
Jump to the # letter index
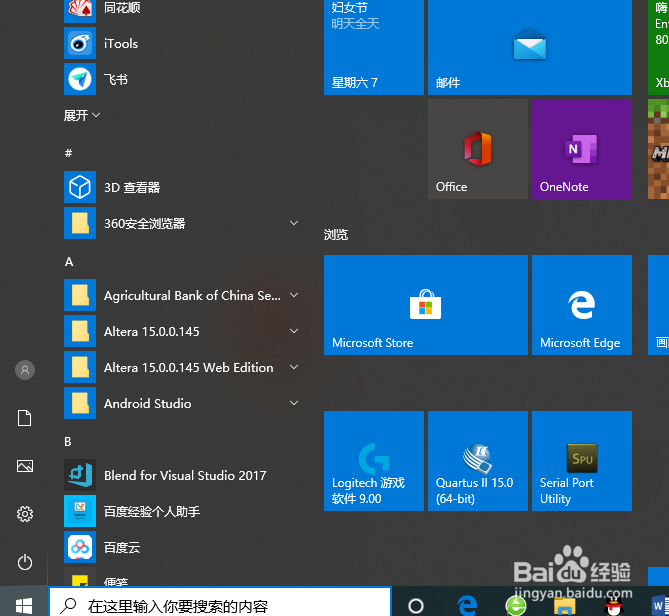pyautogui.click(x=68, y=153)
